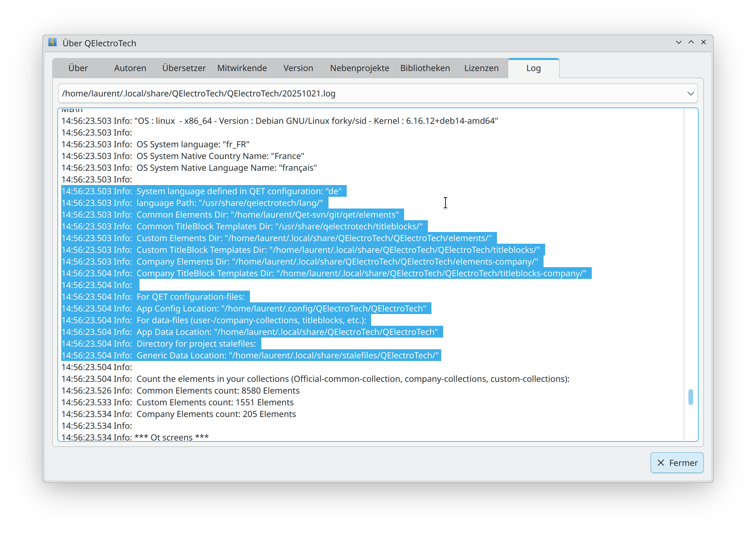This screenshot has width=756, height=533.
Task: Switch to the Über tab
Action: 78,68
